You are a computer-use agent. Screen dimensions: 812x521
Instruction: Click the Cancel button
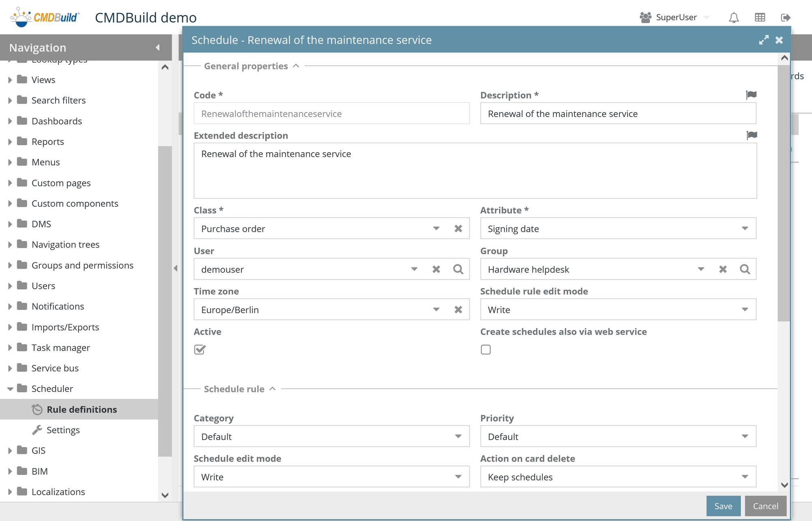pos(765,506)
